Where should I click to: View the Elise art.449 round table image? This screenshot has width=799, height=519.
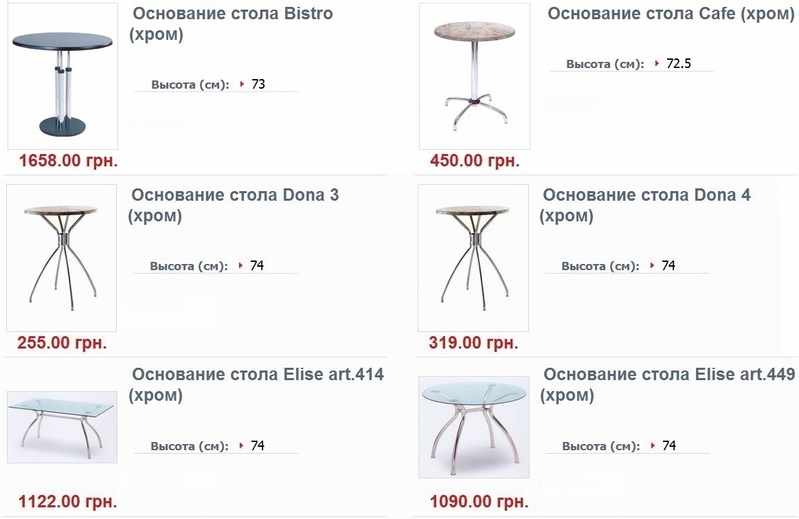click(x=474, y=418)
